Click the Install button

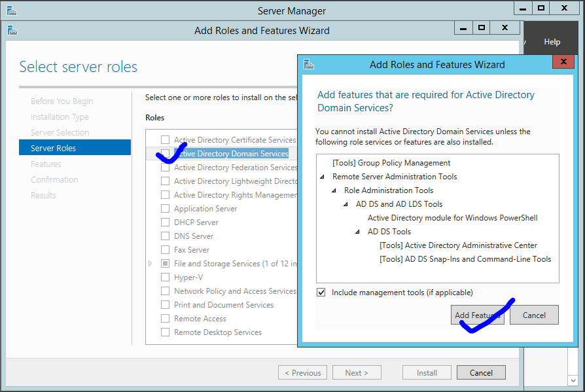[427, 372]
